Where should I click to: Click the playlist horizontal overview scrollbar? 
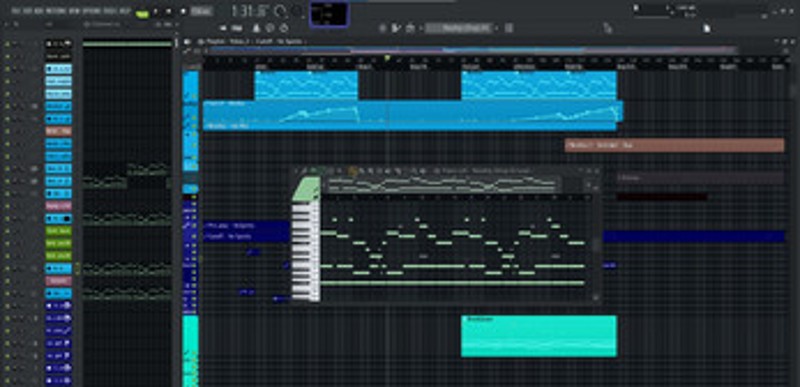pyautogui.click(x=472, y=50)
